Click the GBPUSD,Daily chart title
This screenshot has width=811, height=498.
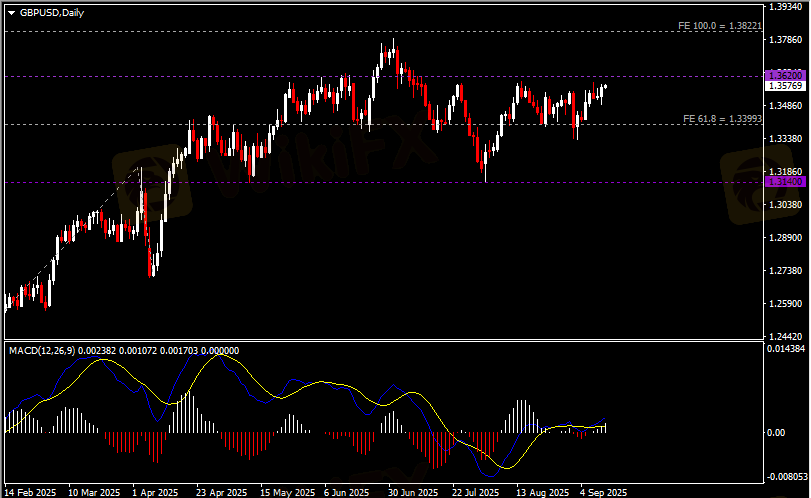tap(51, 13)
